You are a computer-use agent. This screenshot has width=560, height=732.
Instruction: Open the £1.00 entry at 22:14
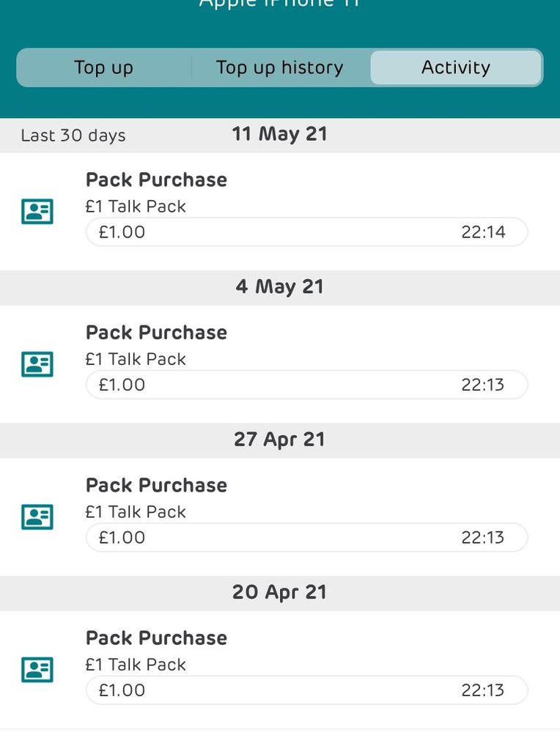307,232
